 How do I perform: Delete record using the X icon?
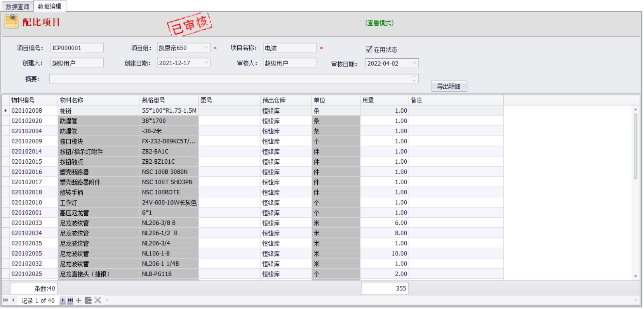click(98, 300)
